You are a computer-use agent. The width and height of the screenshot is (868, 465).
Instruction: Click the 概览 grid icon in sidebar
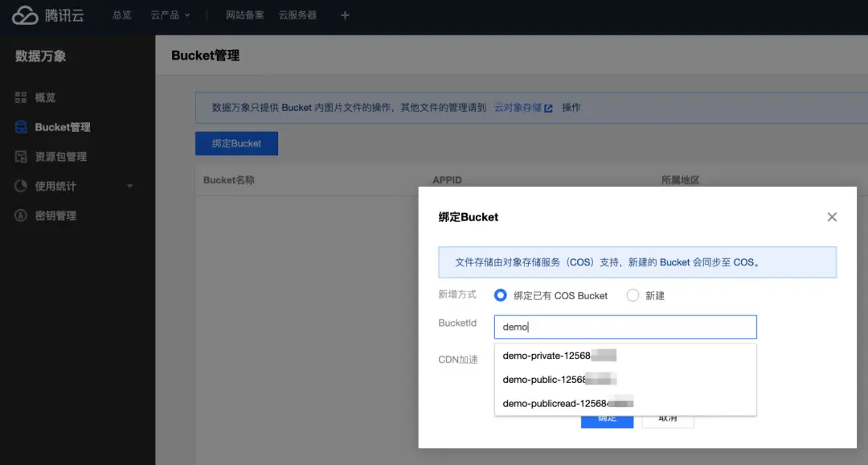(20, 97)
